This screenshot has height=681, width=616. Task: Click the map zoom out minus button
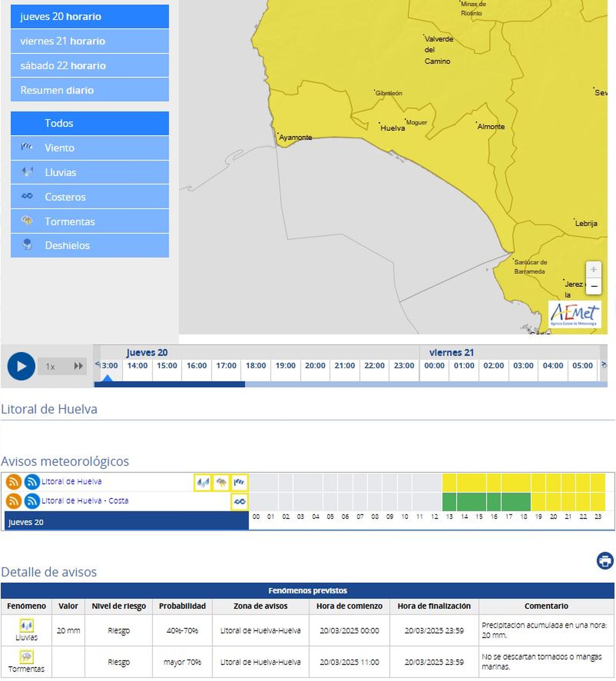click(x=593, y=287)
